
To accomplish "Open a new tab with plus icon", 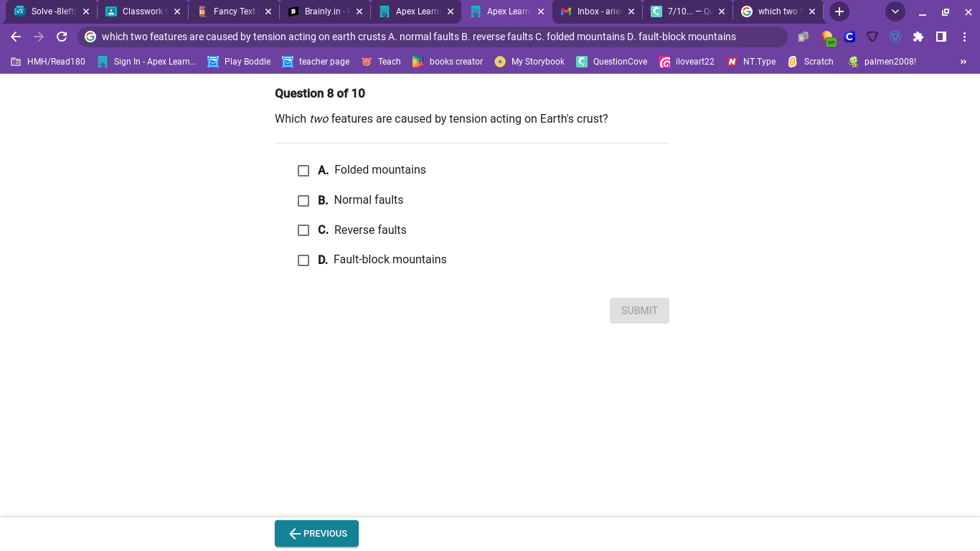I will pyautogui.click(x=839, y=11).
